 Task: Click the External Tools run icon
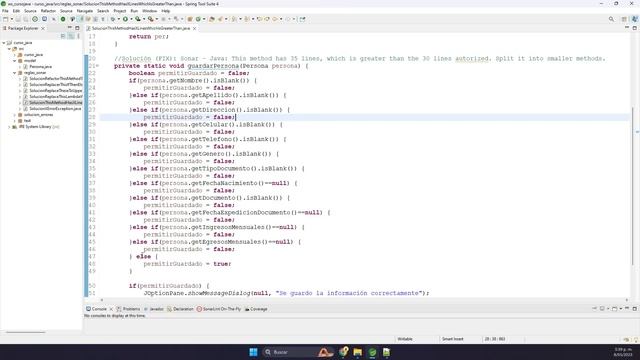click(x=151, y=19)
